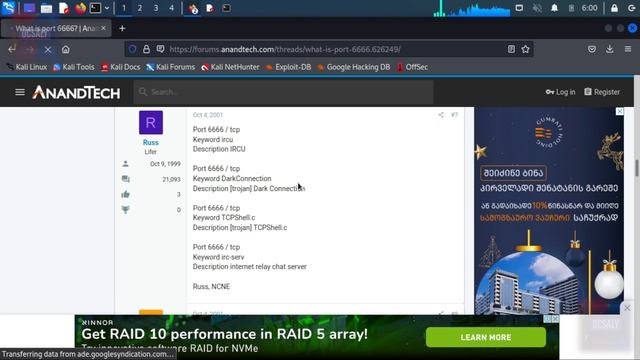Switch to workspace 2
This screenshot has width=640, height=360.
pos(140,8)
